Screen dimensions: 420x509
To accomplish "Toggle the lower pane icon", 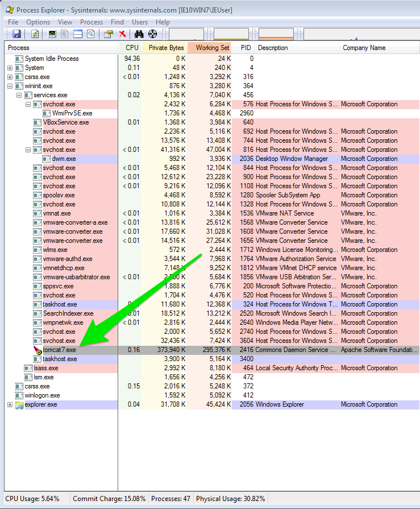I will coord(78,34).
